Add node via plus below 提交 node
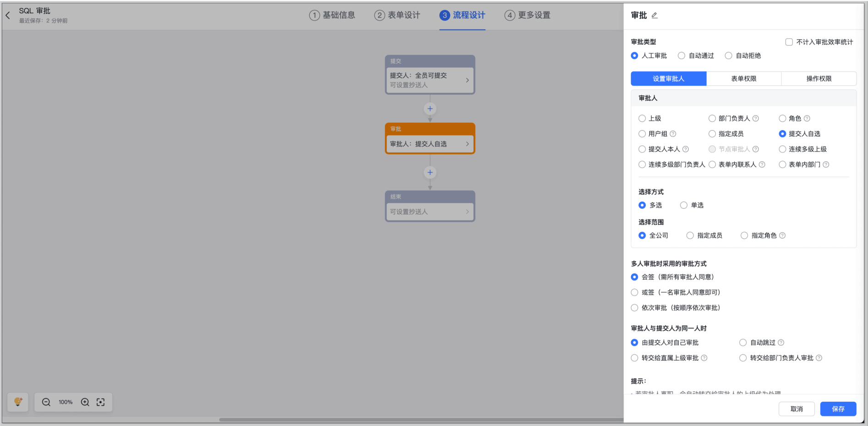 [430, 109]
